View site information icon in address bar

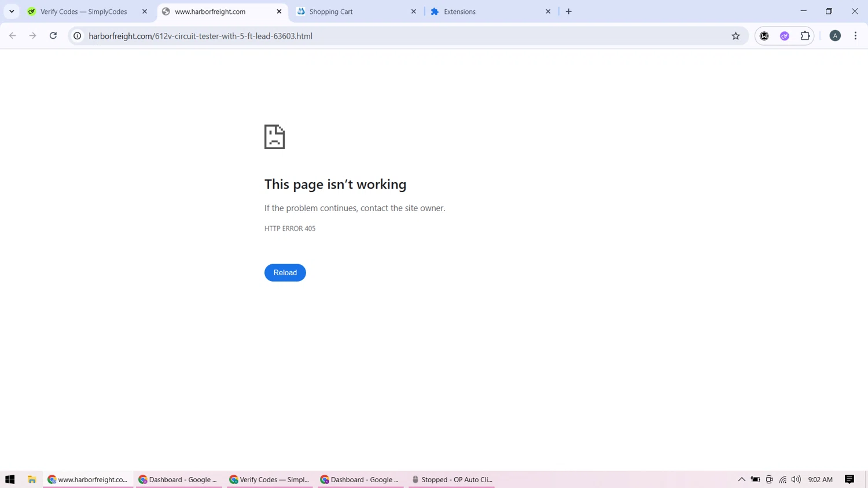[77, 36]
